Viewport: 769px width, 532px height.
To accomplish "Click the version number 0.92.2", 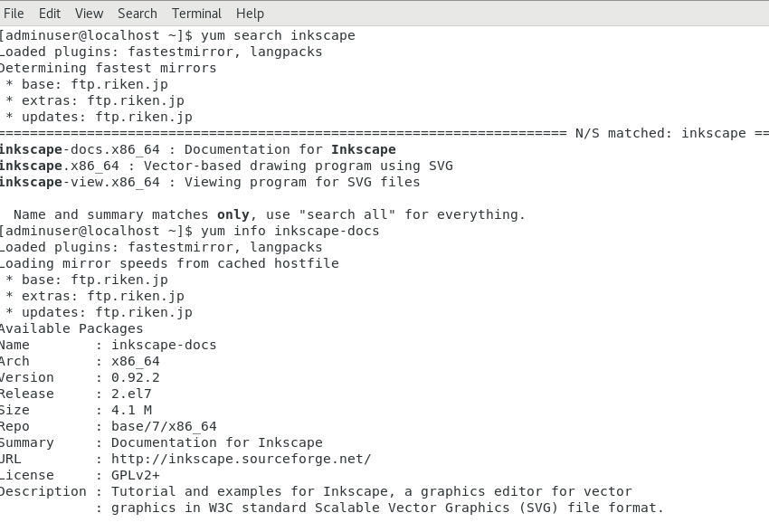I will pos(136,377).
